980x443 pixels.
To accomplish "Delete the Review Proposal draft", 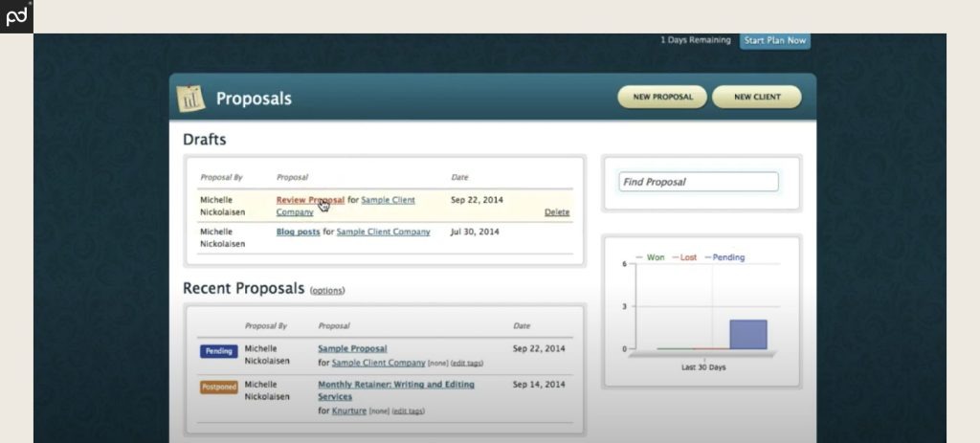I will pos(556,212).
